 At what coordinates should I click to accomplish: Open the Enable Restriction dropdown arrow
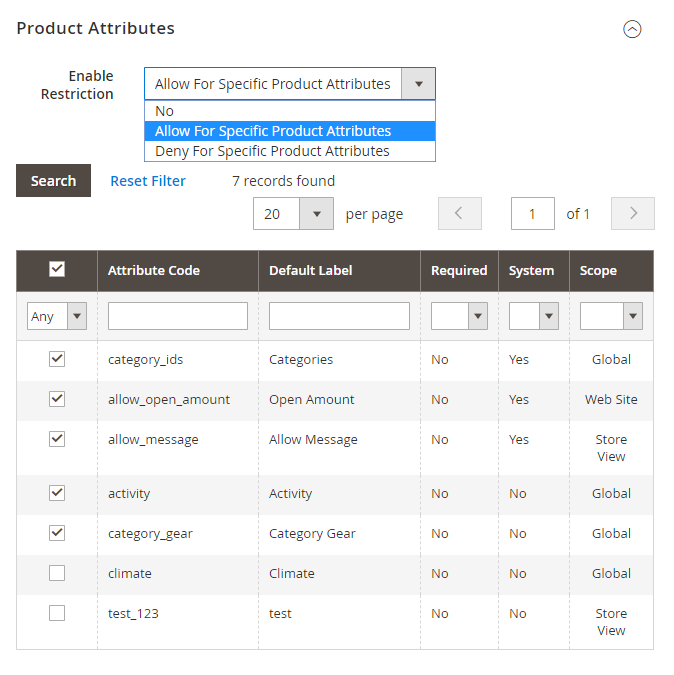pos(418,84)
